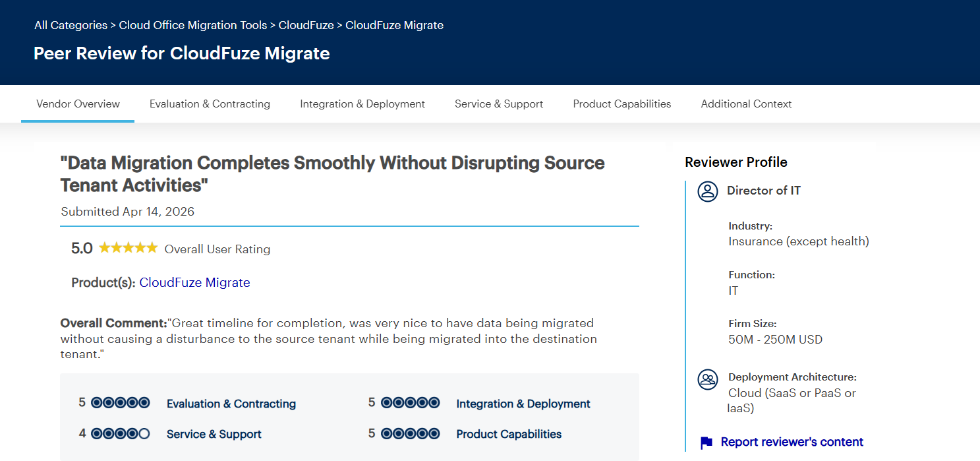
Task: Click the Cloud (SaaS or PaaS) deployment value
Action: click(792, 400)
